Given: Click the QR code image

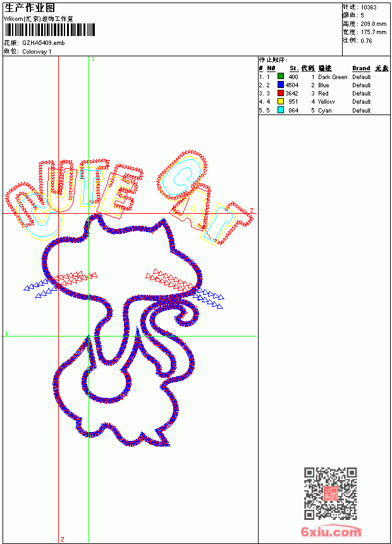Looking at the screenshot, I should 331,493.
